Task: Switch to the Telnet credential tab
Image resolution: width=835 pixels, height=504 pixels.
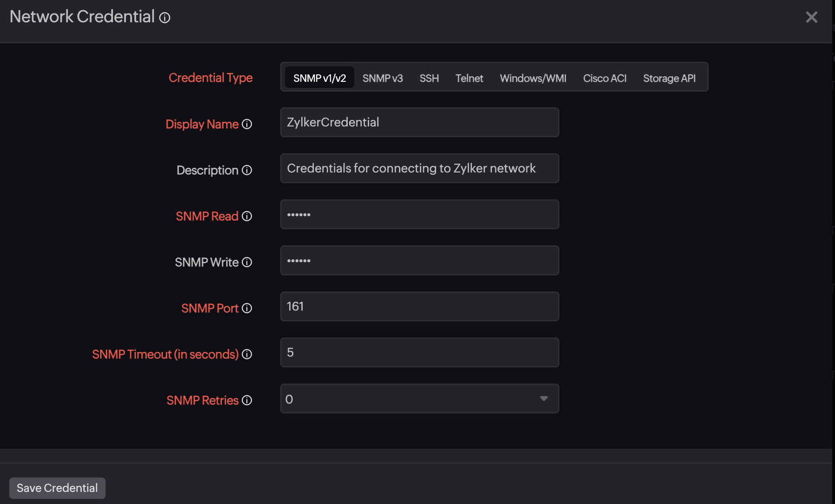Action: point(469,78)
